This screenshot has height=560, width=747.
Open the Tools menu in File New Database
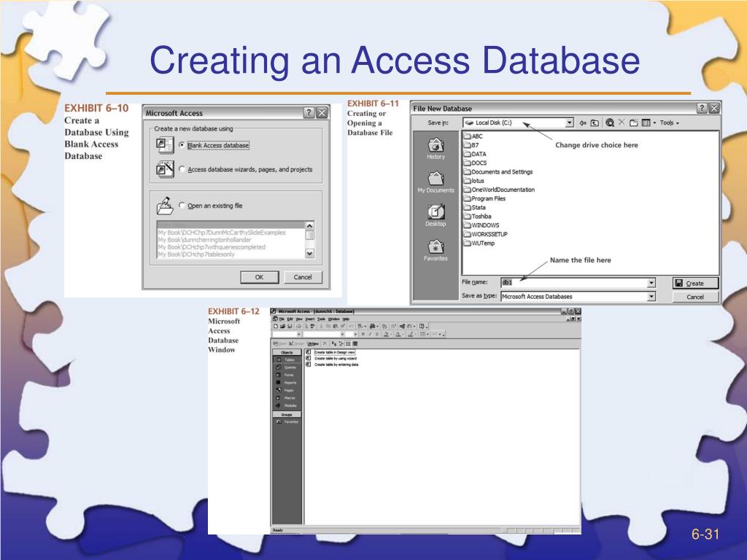coord(670,122)
